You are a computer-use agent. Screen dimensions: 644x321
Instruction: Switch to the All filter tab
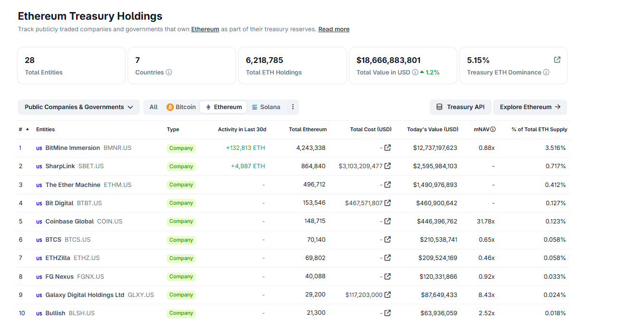coord(153,107)
